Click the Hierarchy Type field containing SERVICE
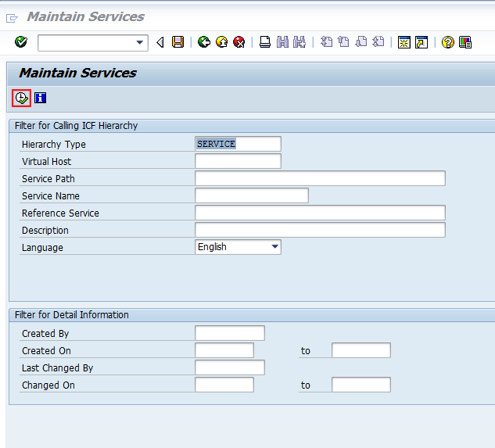Viewport: 495px width, 448px height. coord(238,144)
